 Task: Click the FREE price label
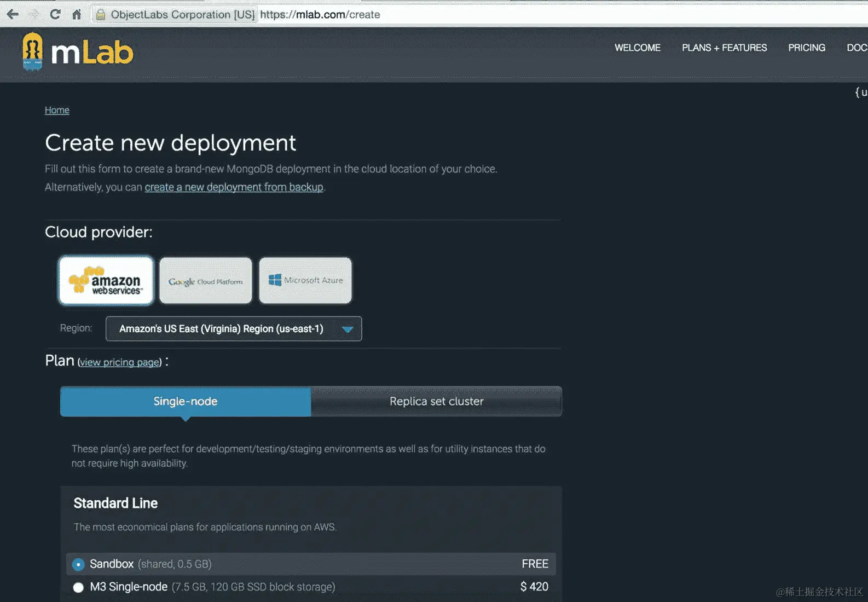tap(535, 564)
